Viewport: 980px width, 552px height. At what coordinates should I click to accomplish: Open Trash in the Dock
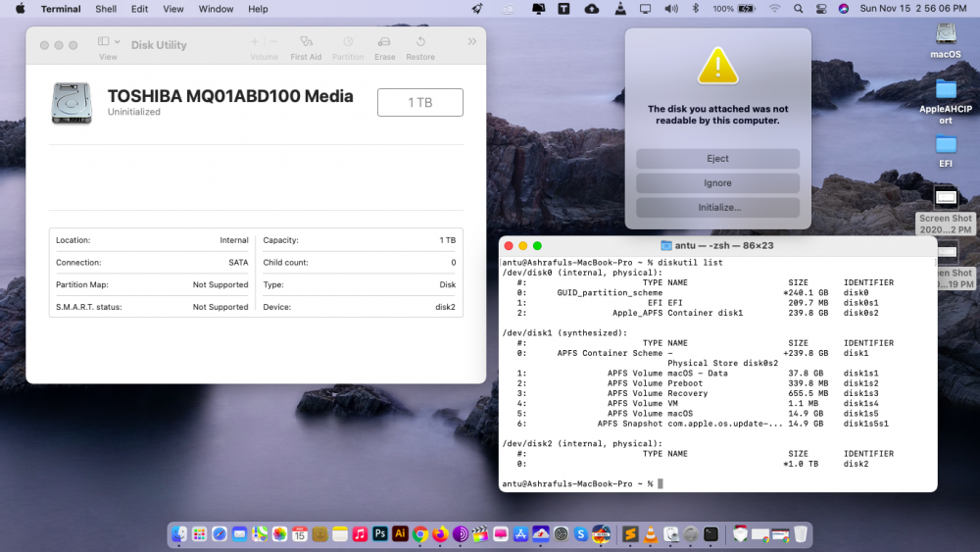(x=800, y=533)
